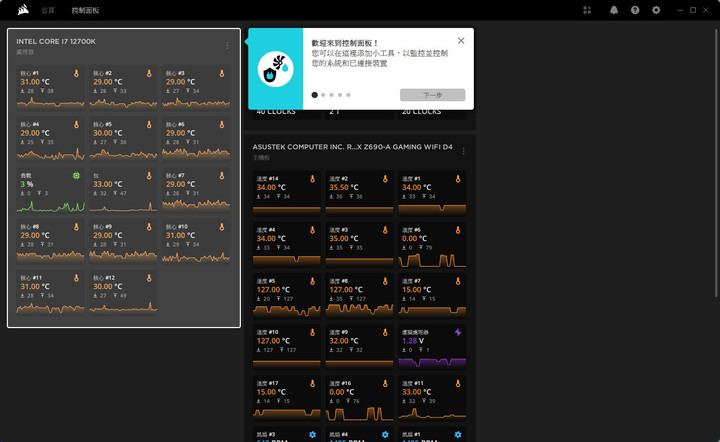Click thermometer icon on 核心 #6 tile
Viewport: 720px width, 442px height.
(222, 124)
